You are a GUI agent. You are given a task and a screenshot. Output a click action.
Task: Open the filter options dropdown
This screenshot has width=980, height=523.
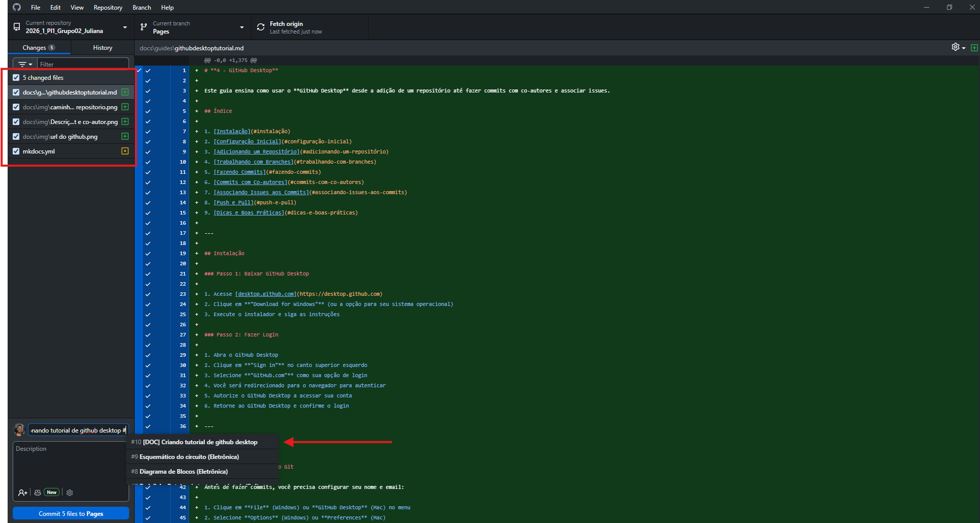pos(25,65)
